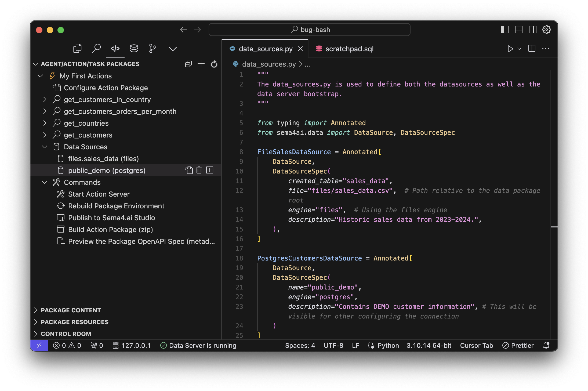Viewport: 588px width, 391px height.
Task: Expand the get_customers action
Action: (x=45, y=135)
